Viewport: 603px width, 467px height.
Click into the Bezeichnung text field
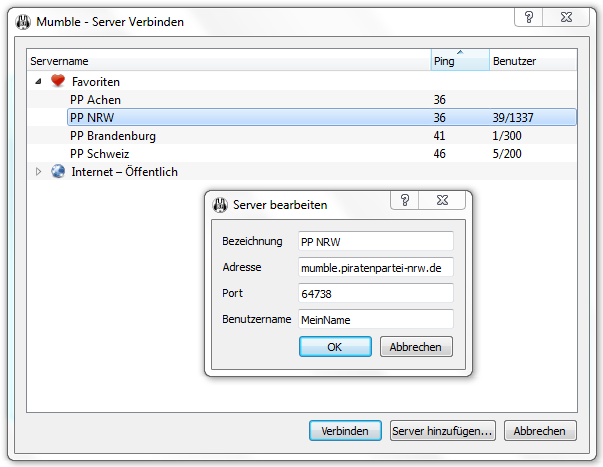(x=375, y=241)
